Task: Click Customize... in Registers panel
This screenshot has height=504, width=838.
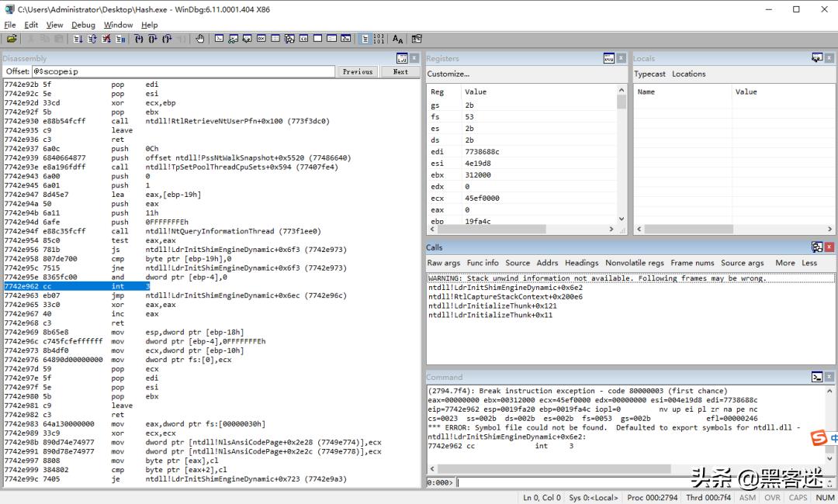Action: coord(448,74)
